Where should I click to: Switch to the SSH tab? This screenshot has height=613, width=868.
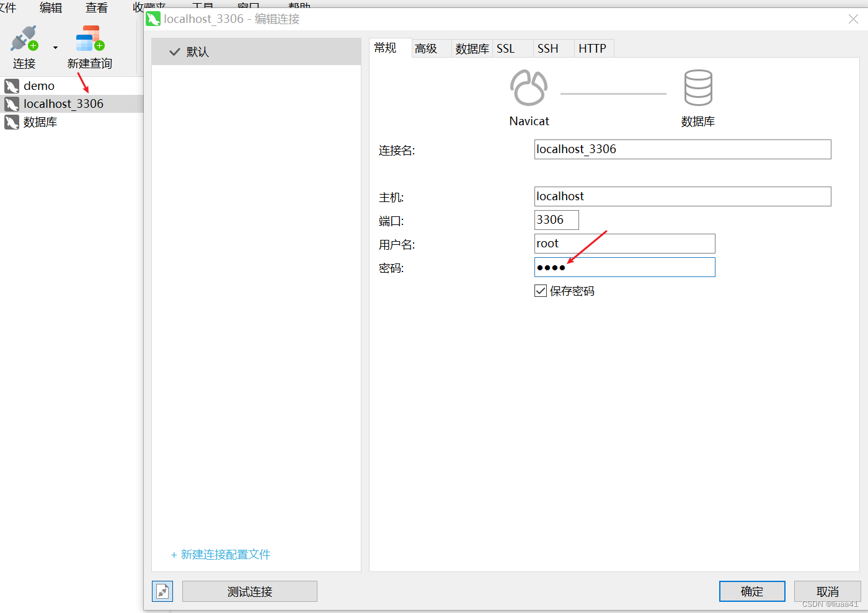[554, 48]
